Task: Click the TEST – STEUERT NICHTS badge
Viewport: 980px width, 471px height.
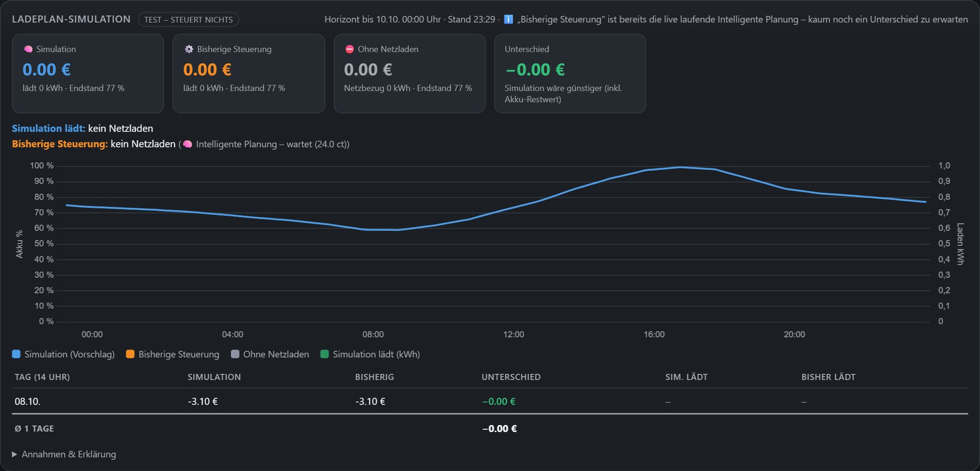Action: [188, 20]
